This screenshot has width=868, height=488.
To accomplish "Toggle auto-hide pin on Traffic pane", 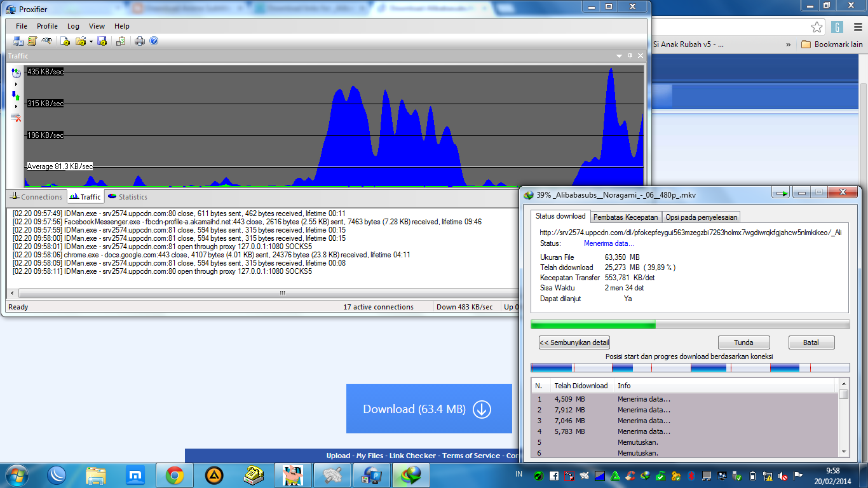I will 630,56.
